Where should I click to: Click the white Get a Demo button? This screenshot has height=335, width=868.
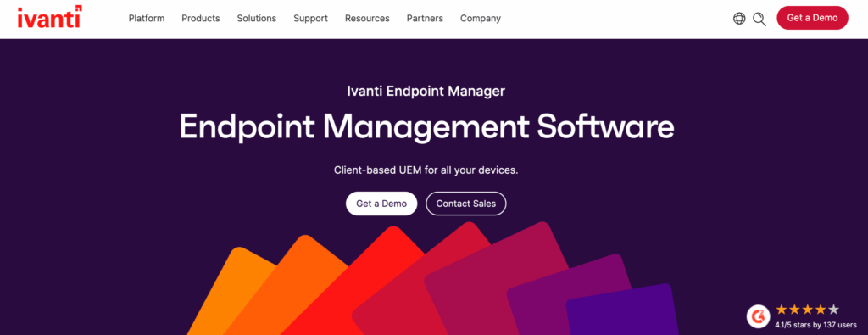click(381, 204)
